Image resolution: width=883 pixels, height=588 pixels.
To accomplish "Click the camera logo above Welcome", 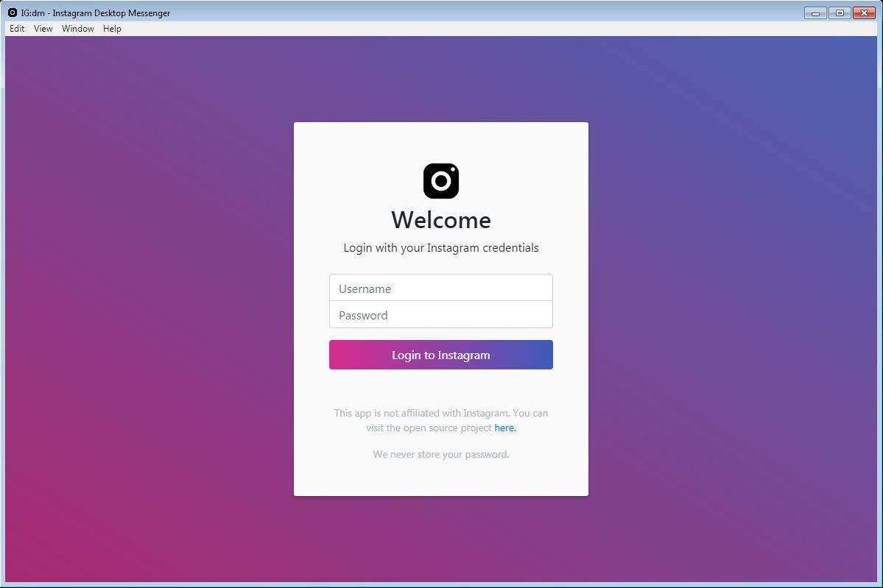I will [x=441, y=181].
